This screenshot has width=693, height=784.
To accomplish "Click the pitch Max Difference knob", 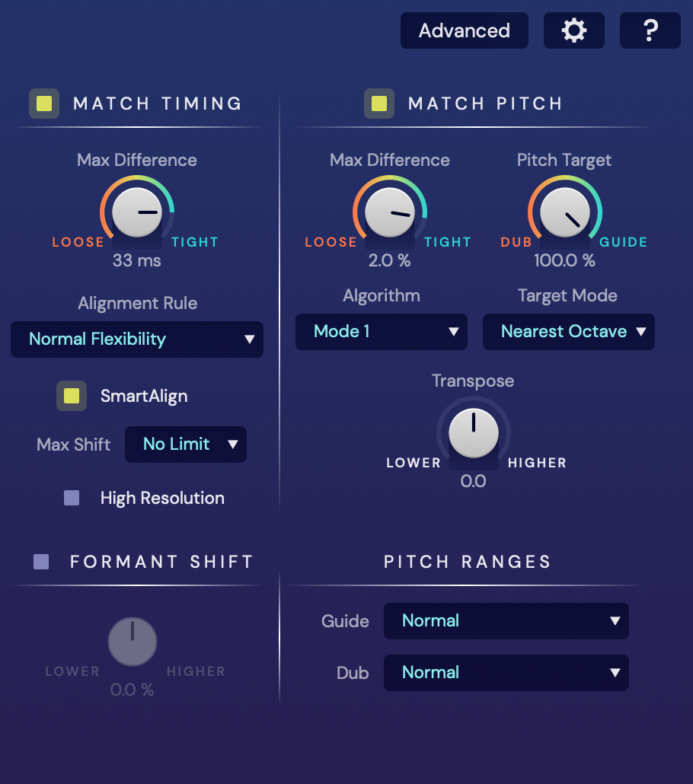I will coord(389,212).
